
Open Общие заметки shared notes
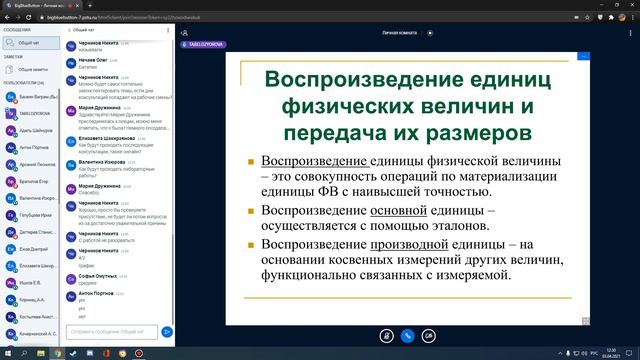pos(31,69)
